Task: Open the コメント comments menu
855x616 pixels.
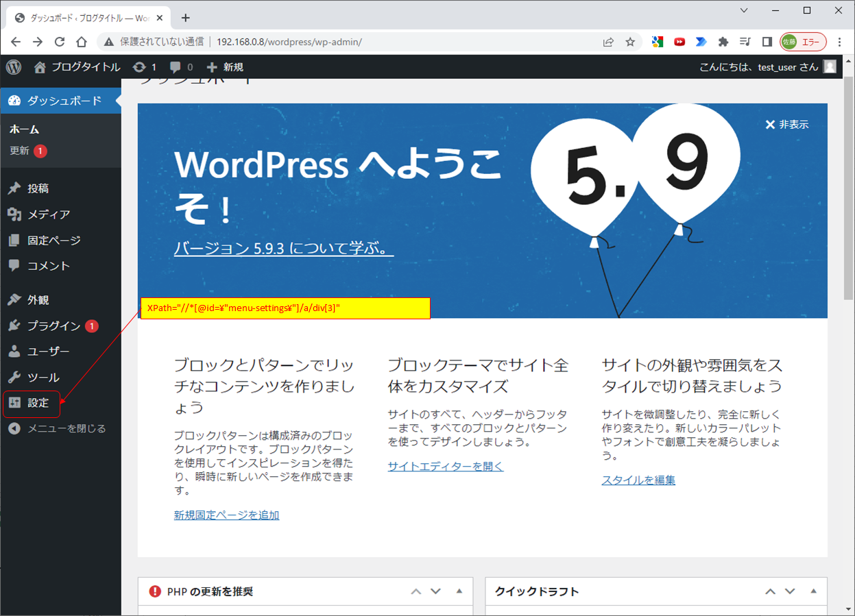Action: coord(60,266)
